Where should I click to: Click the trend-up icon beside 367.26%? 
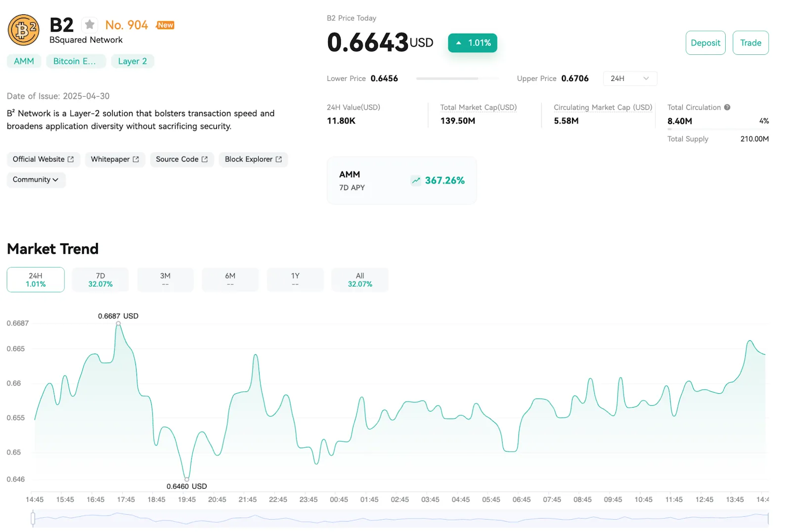416,181
